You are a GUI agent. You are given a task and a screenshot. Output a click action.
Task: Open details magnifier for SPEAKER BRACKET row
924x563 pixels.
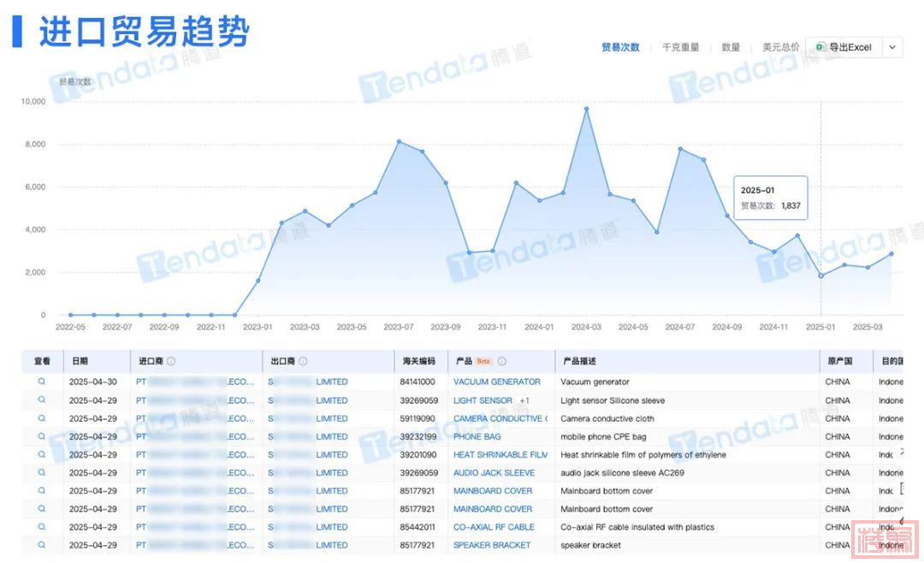pos(41,545)
